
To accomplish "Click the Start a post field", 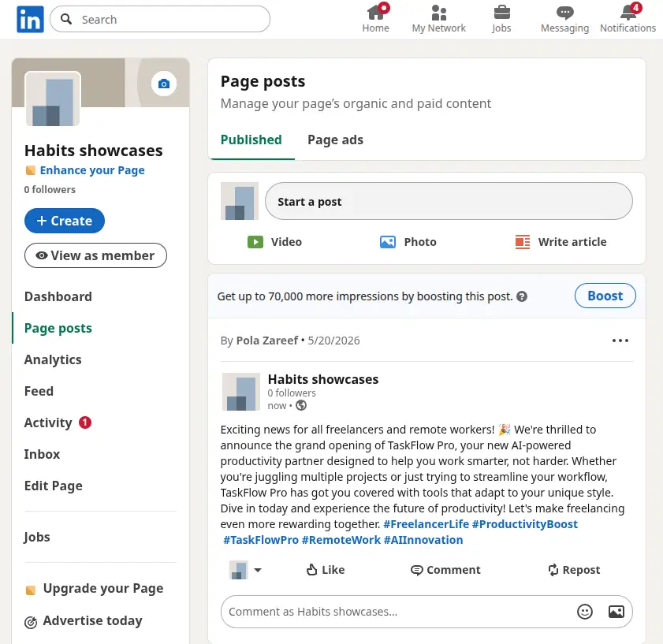I will 449,201.
